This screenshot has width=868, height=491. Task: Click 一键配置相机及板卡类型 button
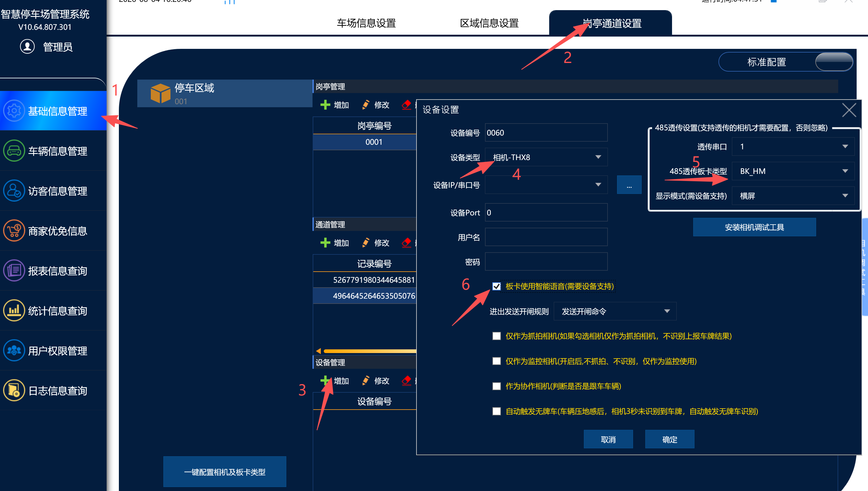[x=225, y=472]
